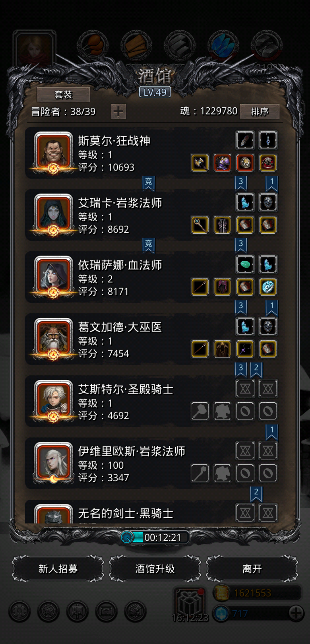Tap the battle axe weapon icon of 斯莫尔·狂战神
The width and height of the screenshot is (310, 644).
200,163
